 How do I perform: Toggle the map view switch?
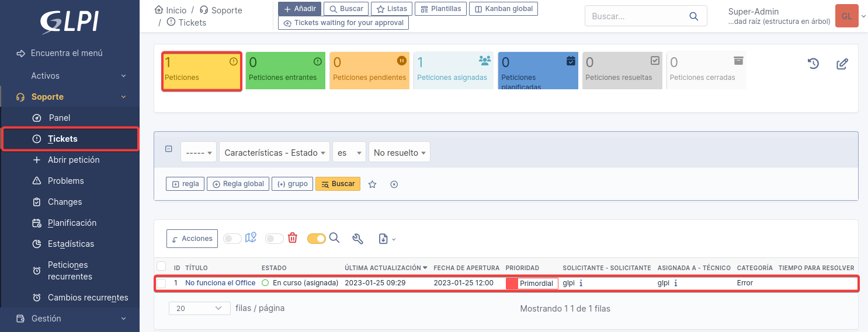pos(232,238)
